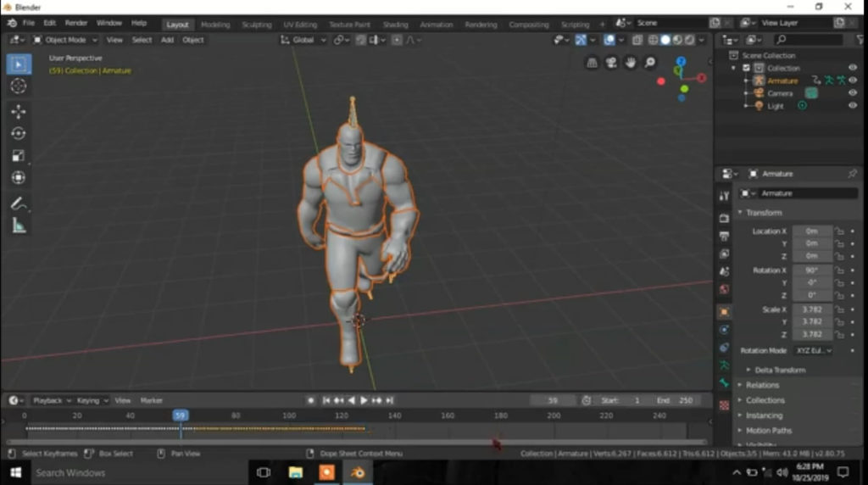Open the timeline Marker menu
The image size is (868, 485).
pyautogui.click(x=151, y=400)
